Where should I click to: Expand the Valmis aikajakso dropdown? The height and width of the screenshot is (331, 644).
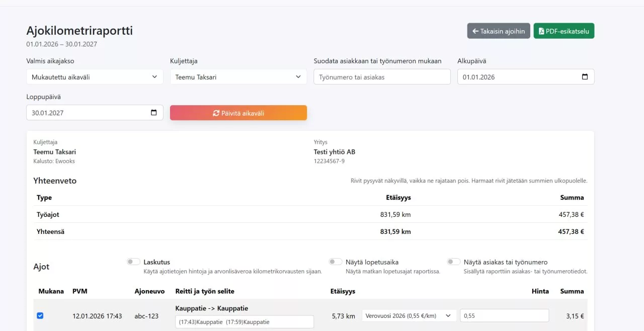[95, 77]
